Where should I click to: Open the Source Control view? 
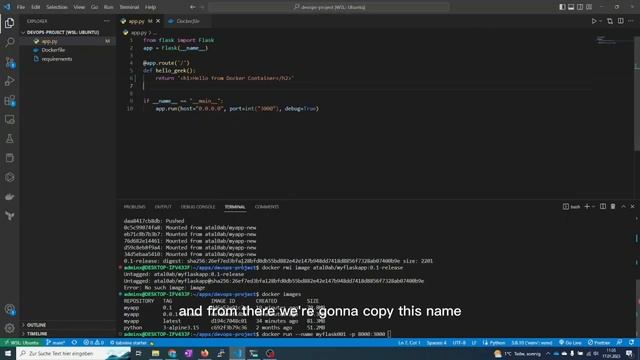click(x=9, y=62)
